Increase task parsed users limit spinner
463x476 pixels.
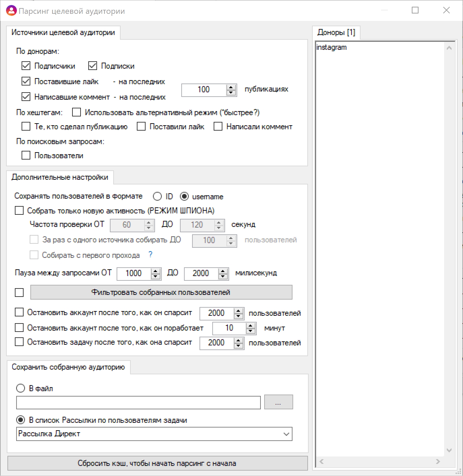point(238,340)
